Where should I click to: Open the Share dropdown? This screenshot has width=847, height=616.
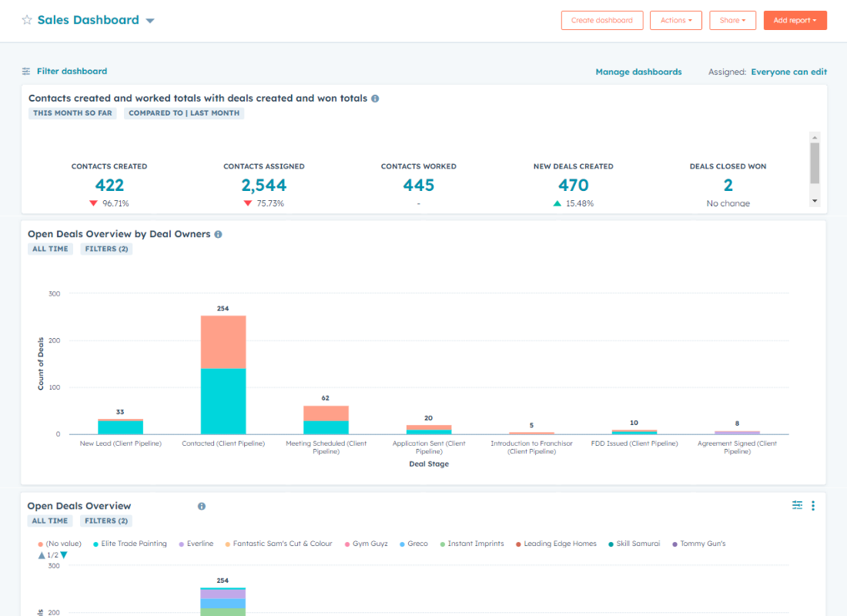[732, 20]
